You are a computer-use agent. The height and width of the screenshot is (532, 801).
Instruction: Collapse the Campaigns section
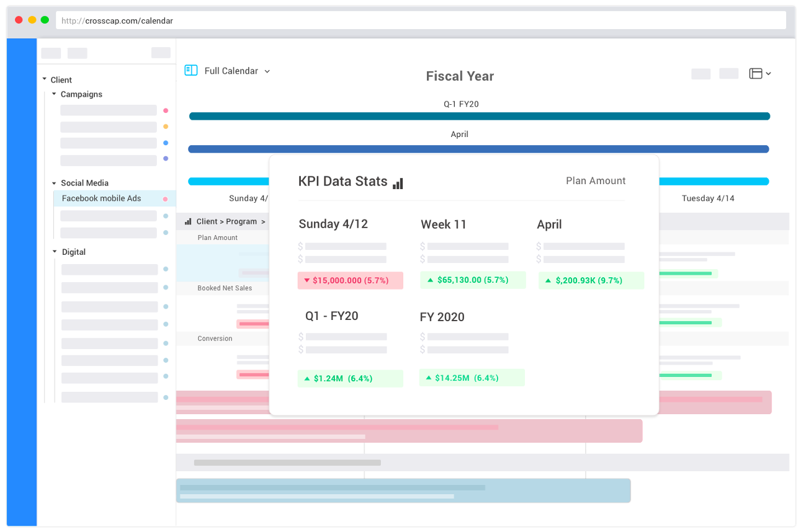click(x=54, y=94)
